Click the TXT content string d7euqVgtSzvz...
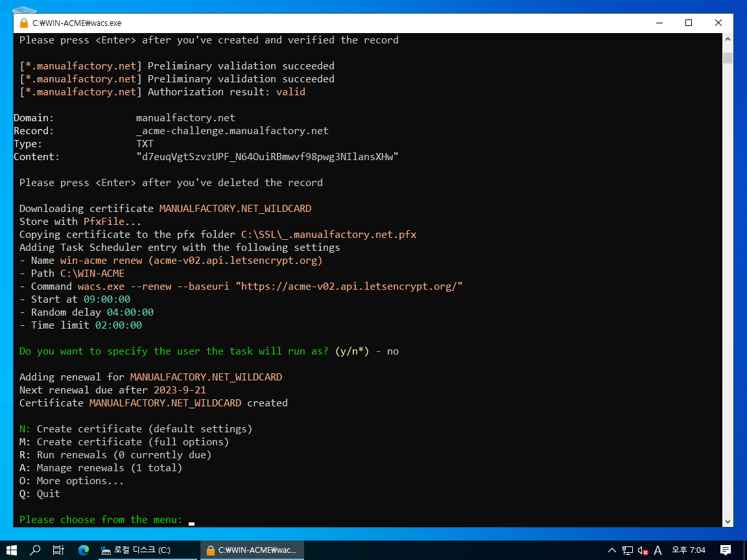This screenshot has width=747, height=560. tap(267, 157)
